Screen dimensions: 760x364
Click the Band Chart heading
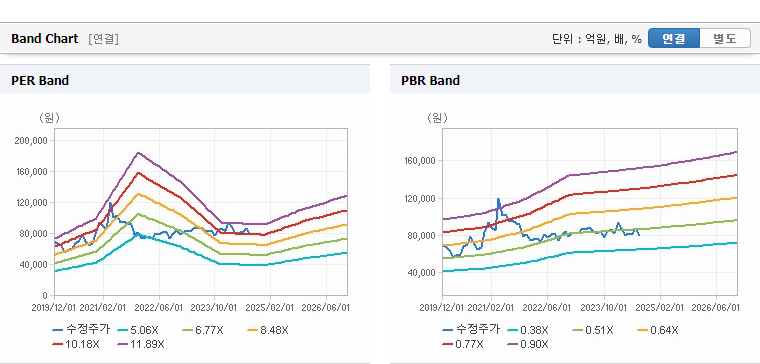pyautogui.click(x=45, y=39)
